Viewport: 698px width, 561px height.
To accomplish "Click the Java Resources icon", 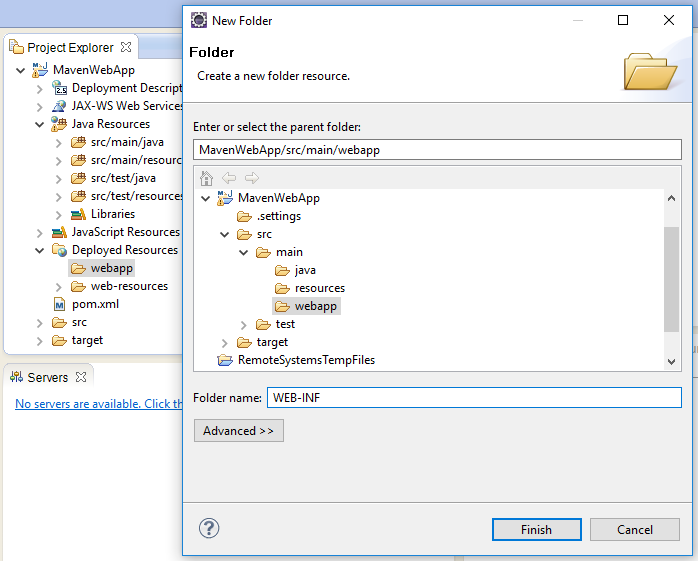I will 59,124.
